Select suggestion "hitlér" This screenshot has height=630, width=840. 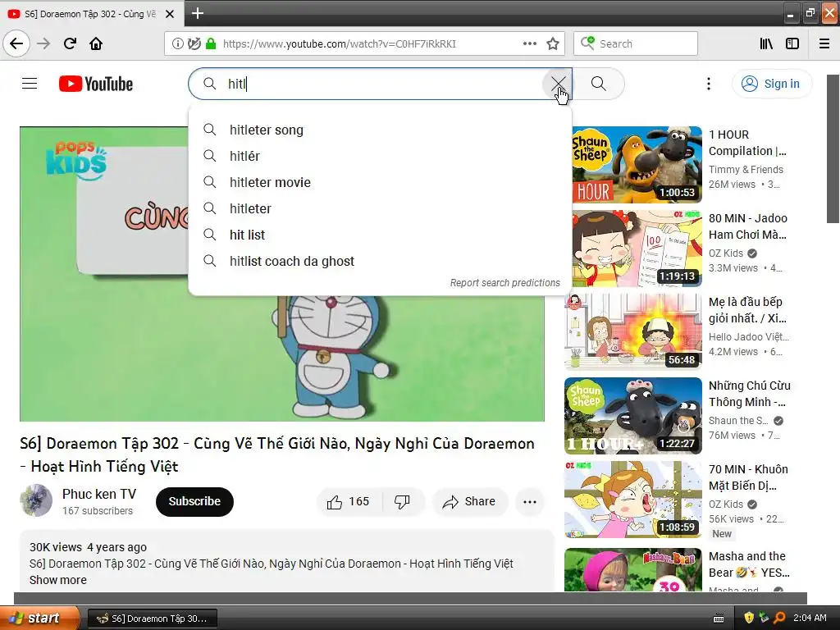point(380,156)
